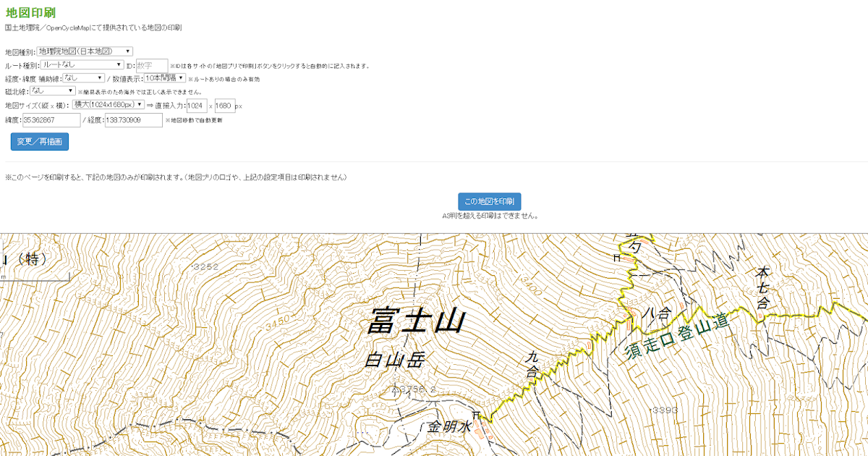Open the ルート種別 route type dropdown

tap(82, 64)
